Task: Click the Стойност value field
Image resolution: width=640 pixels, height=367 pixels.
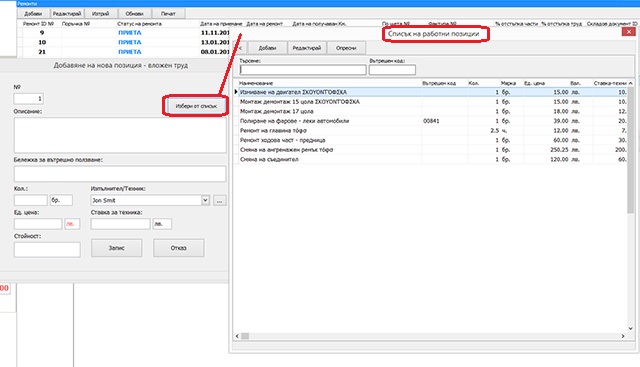Action: pos(47,249)
